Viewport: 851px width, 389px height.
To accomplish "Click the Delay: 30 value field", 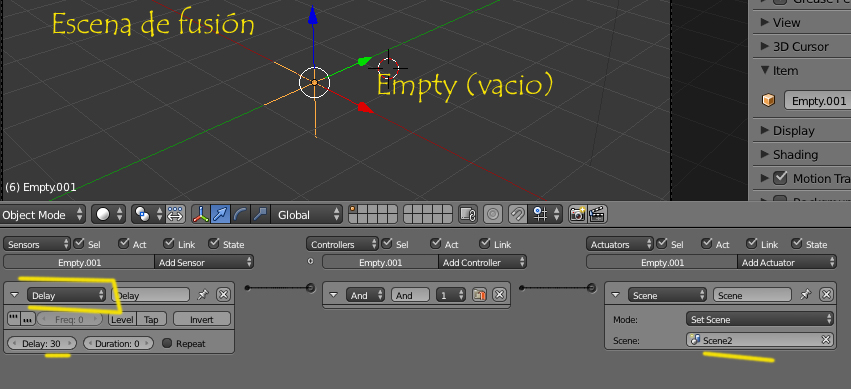I will tap(42, 343).
